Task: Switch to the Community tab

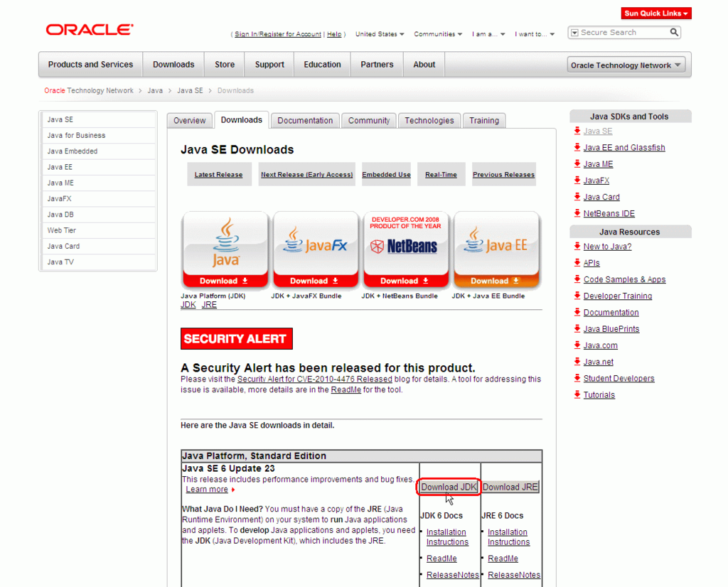Action: click(x=369, y=121)
